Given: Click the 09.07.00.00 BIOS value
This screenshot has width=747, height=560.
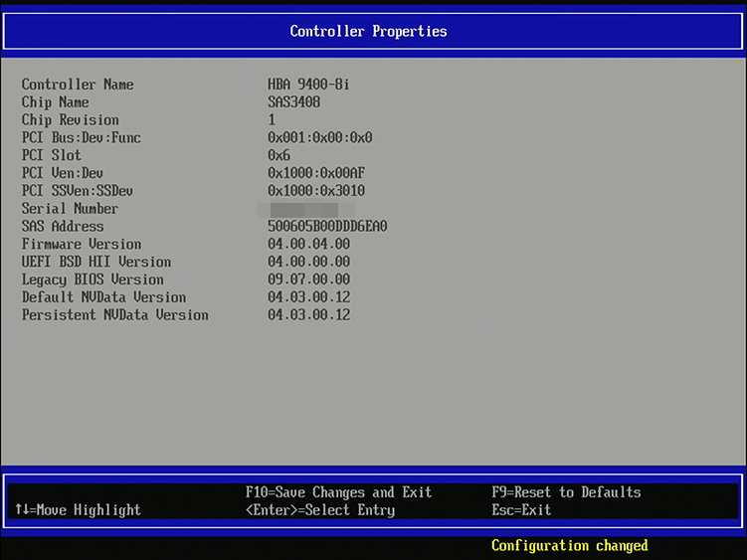Looking at the screenshot, I should (308, 280).
